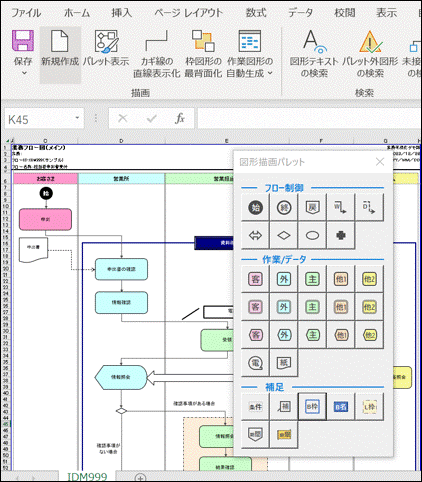Click the formula bar input field
Screen dimensions: 422x482
click(309, 118)
